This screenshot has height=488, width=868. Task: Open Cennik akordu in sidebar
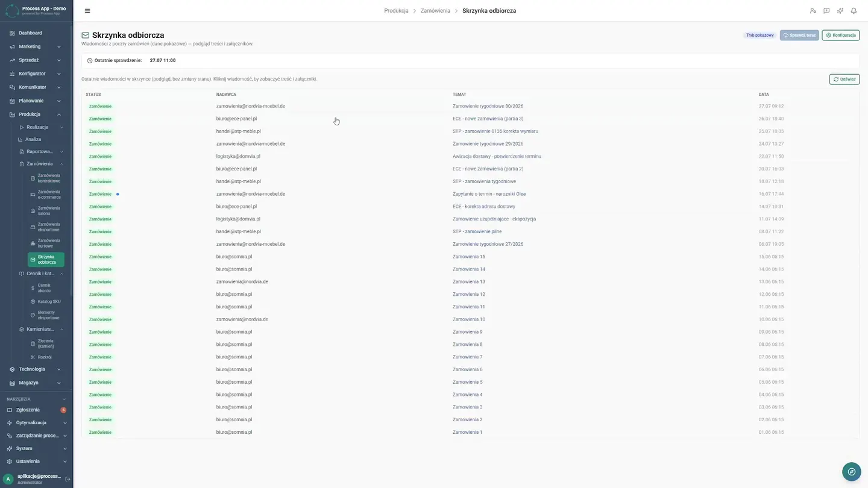coord(46,288)
